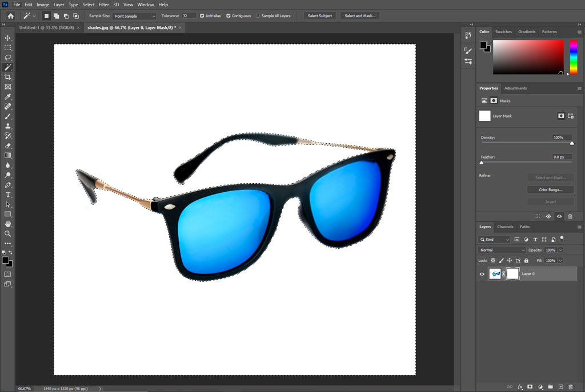Click the Color Range button
Viewport: 585px width, 392px height.
[x=550, y=189]
